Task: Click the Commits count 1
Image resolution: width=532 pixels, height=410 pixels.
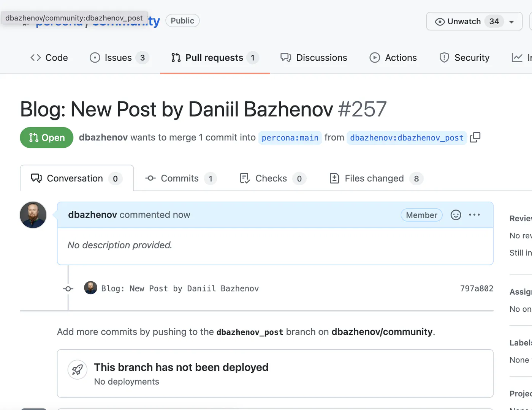Action: point(211,179)
